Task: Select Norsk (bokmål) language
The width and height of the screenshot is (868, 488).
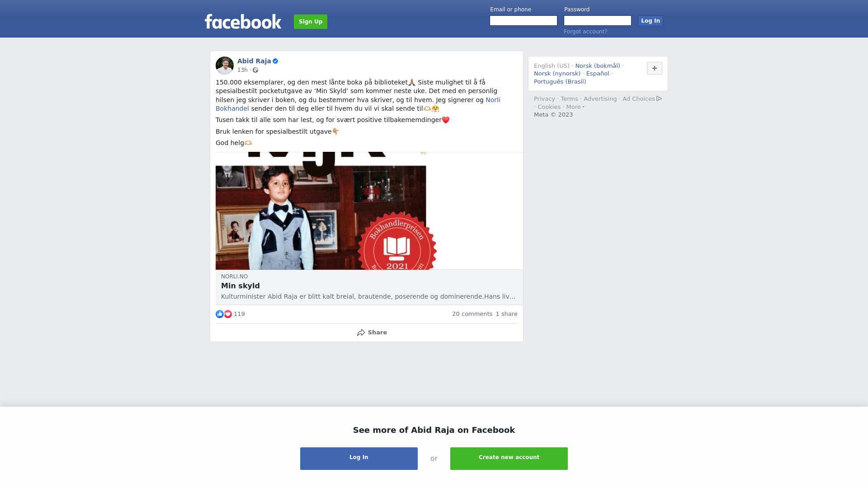Action: click(x=598, y=66)
